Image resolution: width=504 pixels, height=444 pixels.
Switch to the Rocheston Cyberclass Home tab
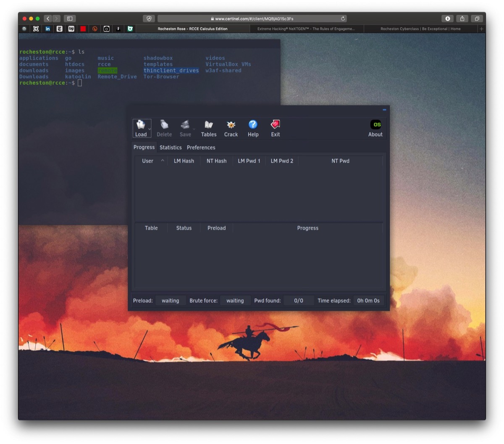[x=420, y=29]
